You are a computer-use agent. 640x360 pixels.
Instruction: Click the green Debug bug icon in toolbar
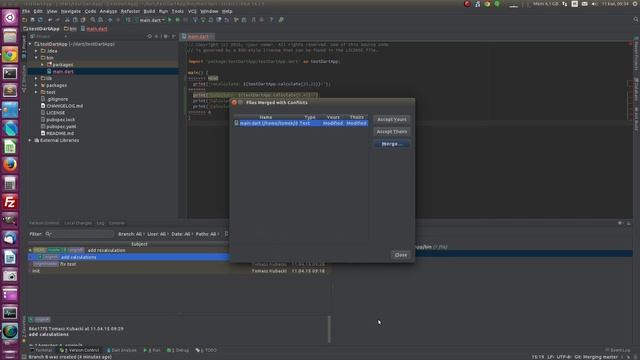[178, 20]
